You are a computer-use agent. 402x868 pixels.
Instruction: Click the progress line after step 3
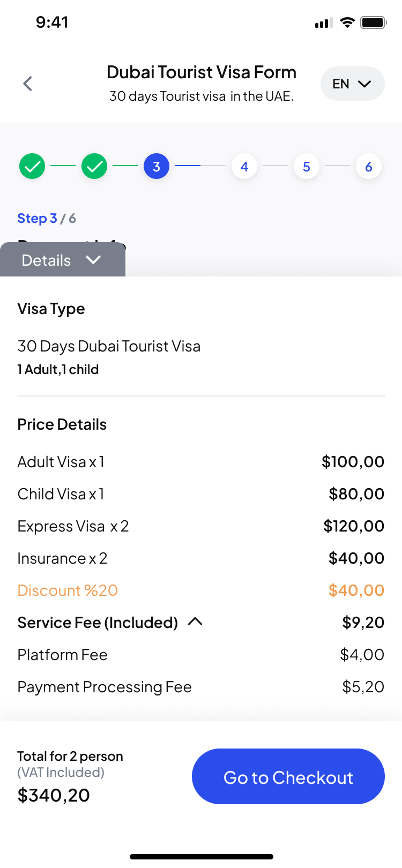click(200, 166)
